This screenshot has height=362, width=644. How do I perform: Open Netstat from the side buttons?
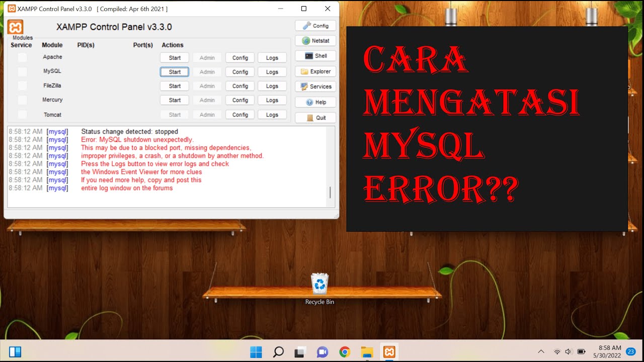tap(315, 41)
